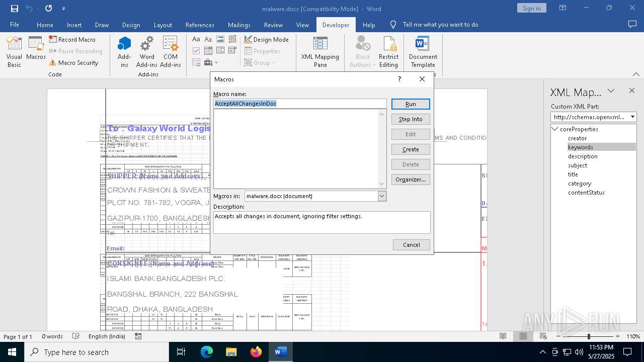This screenshot has height=362, width=644.
Task: Click the Macros ribbon button
Action: (x=36, y=49)
